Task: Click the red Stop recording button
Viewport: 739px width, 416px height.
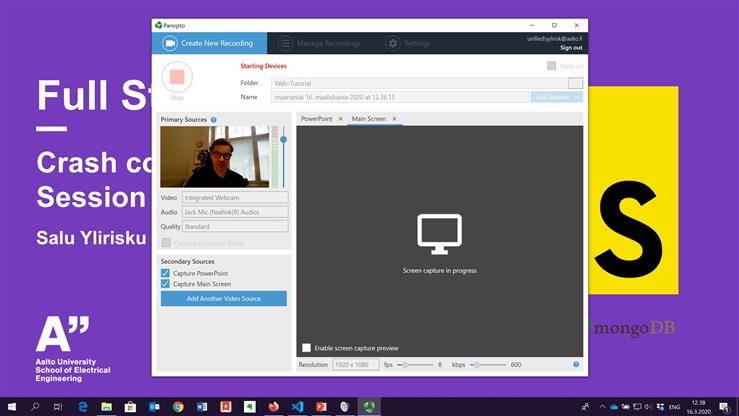Action: [x=177, y=76]
